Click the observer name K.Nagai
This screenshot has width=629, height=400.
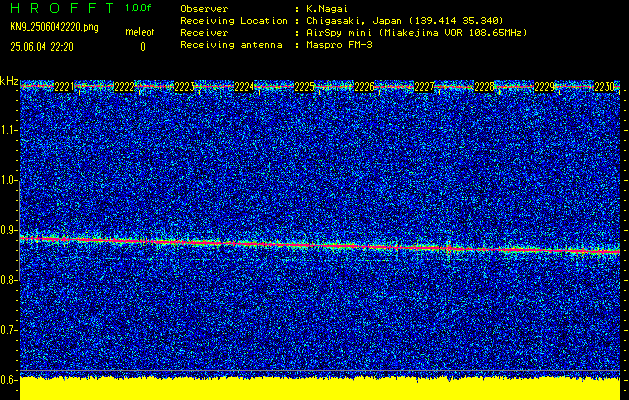point(327,8)
